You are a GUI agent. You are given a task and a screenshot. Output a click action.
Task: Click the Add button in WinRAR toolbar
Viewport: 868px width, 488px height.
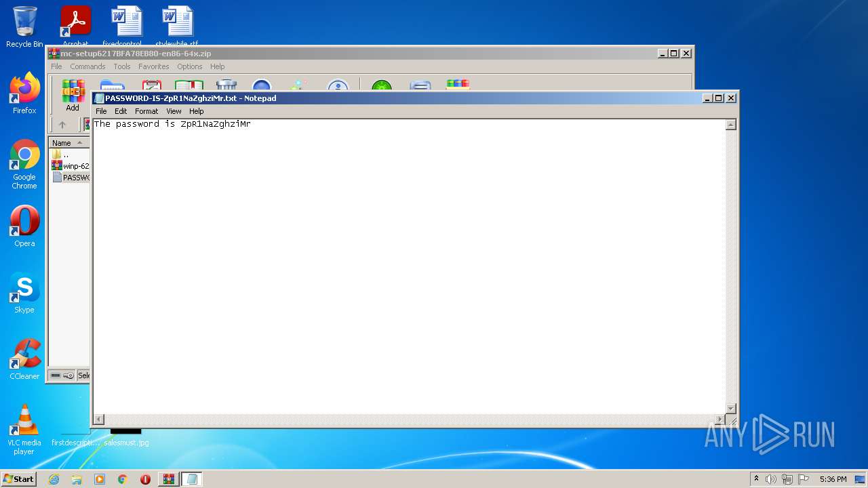click(x=73, y=96)
